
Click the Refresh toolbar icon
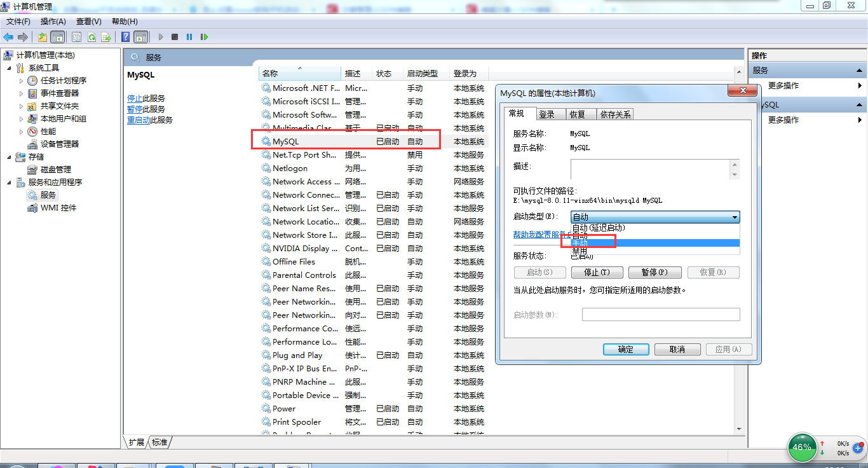pos(92,37)
